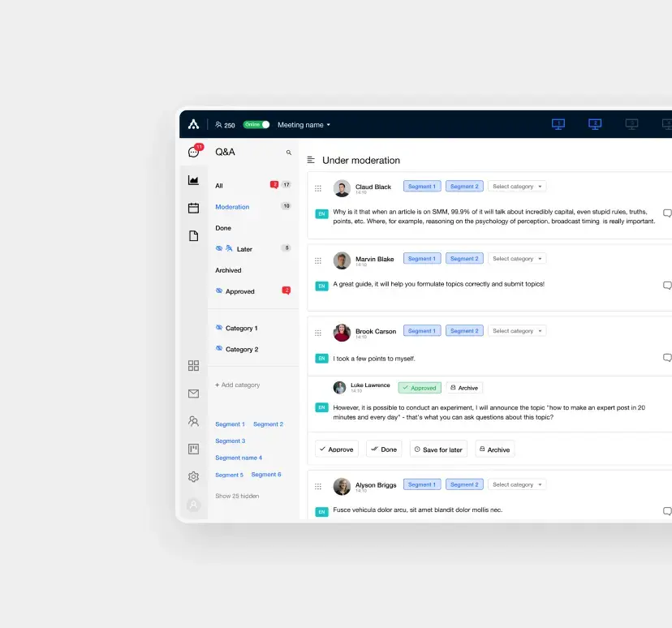Image resolution: width=672 pixels, height=628 pixels.
Task: Select the dimmed third monitor icon
Action: pos(631,124)
